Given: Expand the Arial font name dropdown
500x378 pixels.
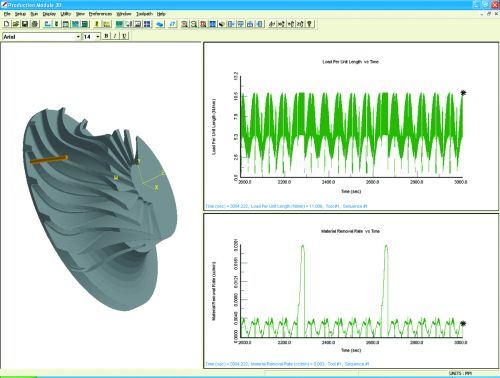Looking at the screenshot, I should [x=78, y=36].
